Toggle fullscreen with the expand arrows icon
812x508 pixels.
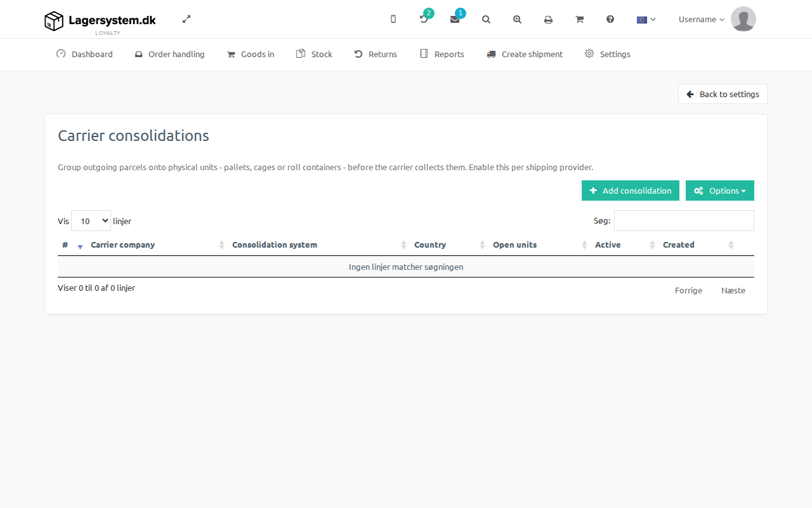pos(187,19)
